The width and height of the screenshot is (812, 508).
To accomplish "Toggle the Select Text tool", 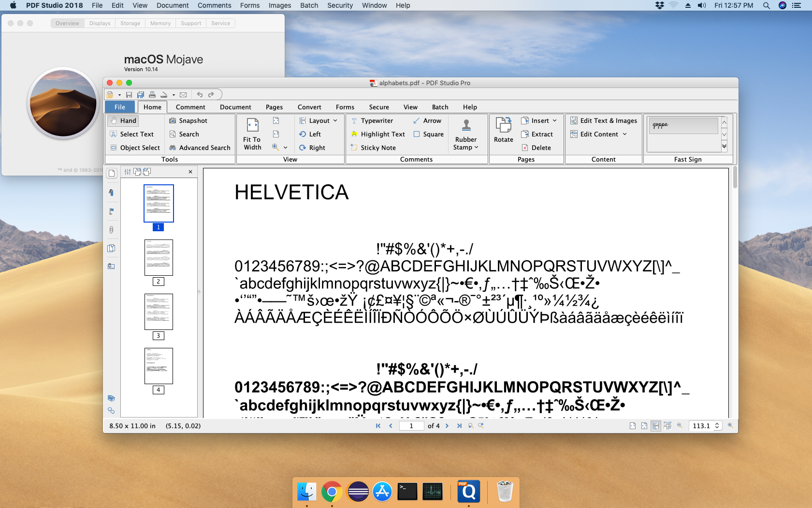I will point(132,134).
